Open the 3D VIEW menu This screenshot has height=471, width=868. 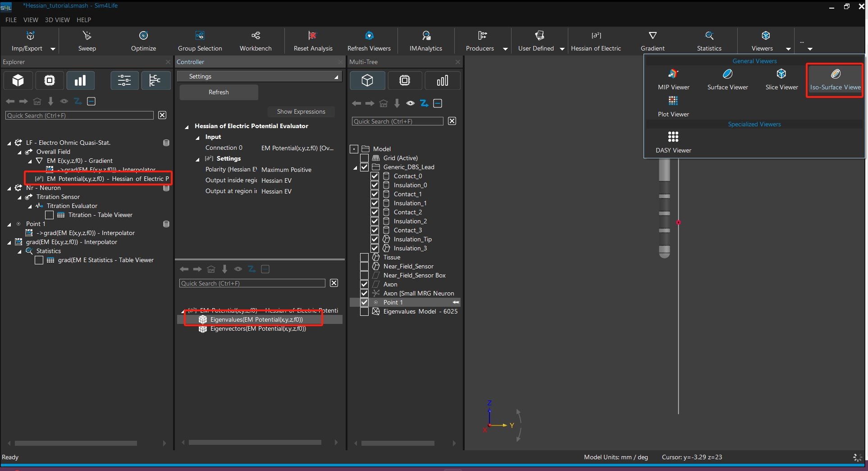[x=57, y=20]
